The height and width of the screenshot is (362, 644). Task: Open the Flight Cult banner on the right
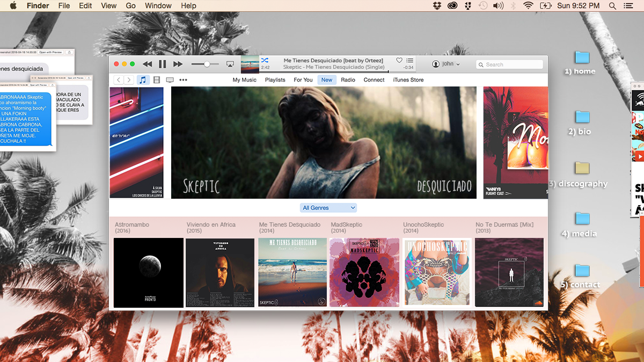tap(516, 143)
